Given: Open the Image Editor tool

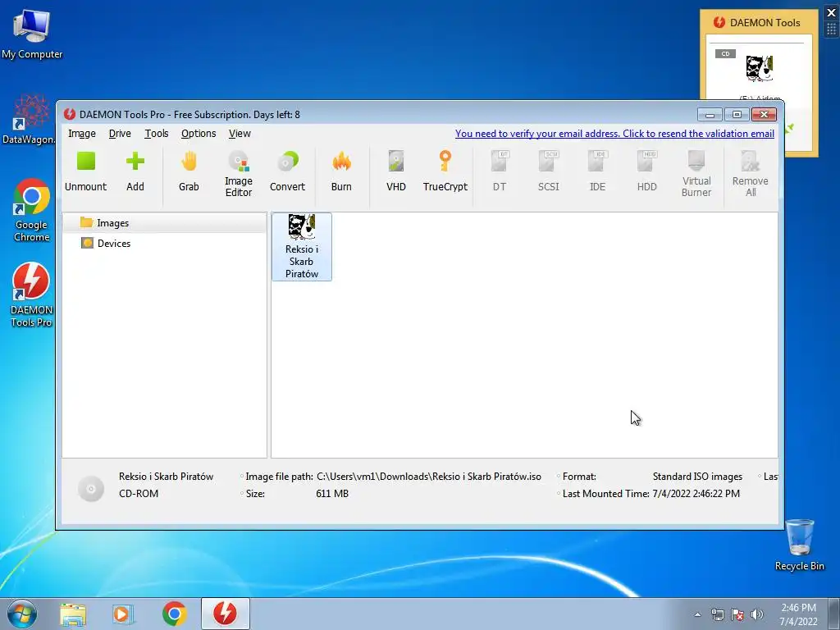Looking at the screenshot, I should pos(239,174).
